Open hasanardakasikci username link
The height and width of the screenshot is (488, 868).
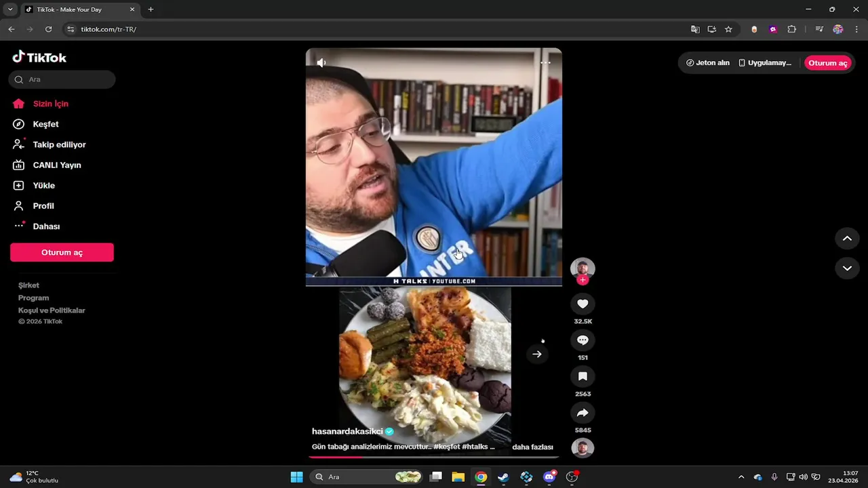(347, 431)
